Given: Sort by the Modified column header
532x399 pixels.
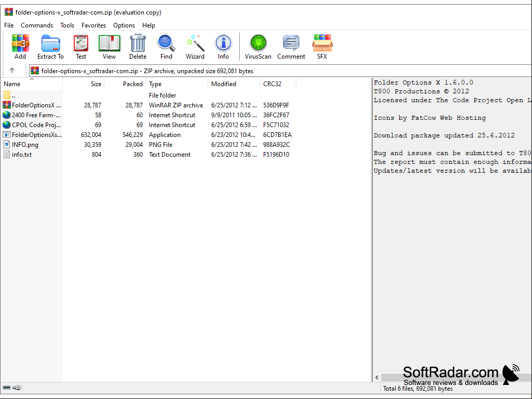Looking at the screenshot, I should 234,84.
